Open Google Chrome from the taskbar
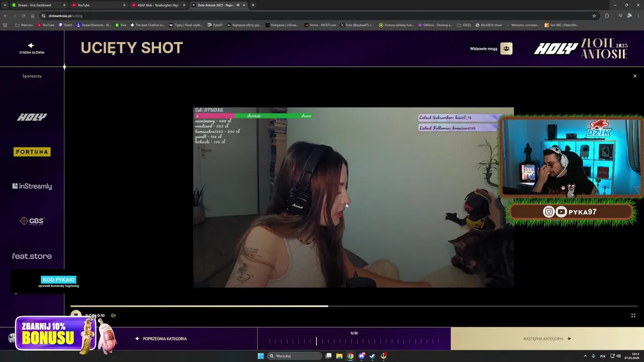The image size is (644, 362). 351,356
